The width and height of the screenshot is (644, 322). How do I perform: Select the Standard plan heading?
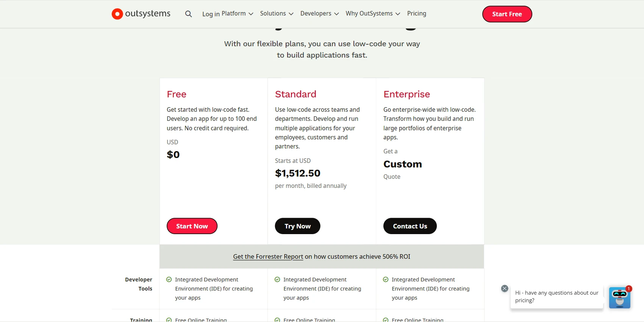pos(295,94)
